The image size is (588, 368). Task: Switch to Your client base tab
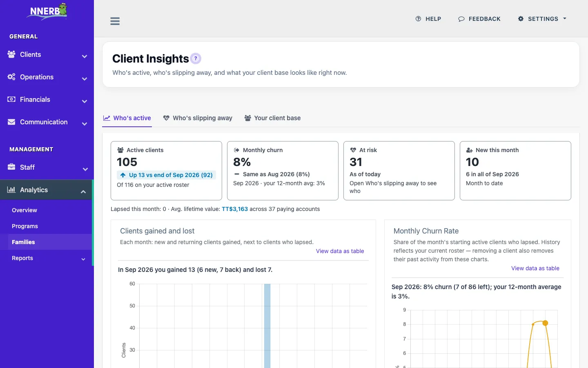point(272,118)
